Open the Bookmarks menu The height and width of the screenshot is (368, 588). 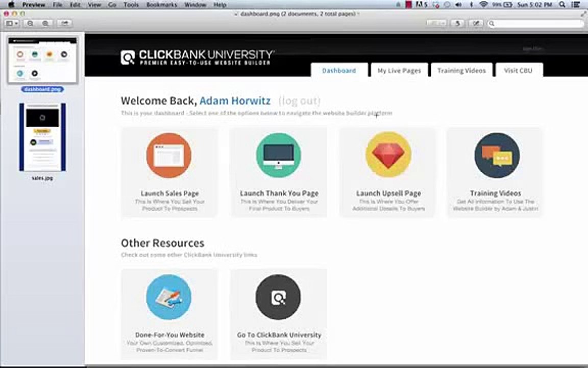click(x=162, y=5)
